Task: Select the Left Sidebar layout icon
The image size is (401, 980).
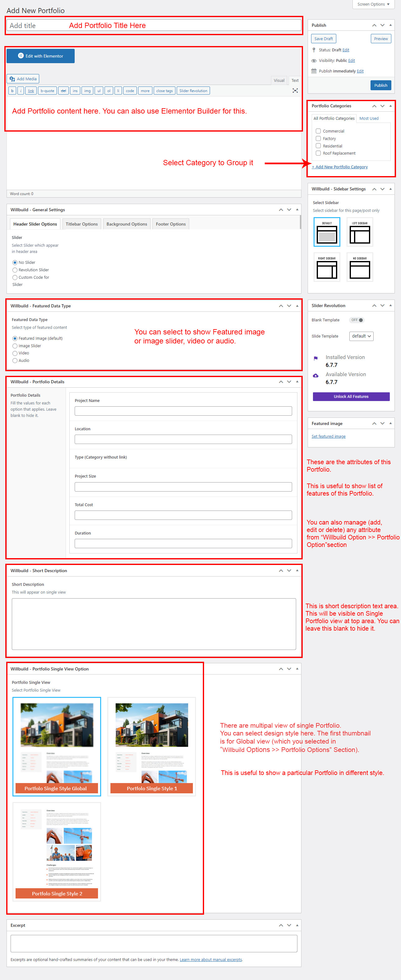Action: (x=360, y=232)
